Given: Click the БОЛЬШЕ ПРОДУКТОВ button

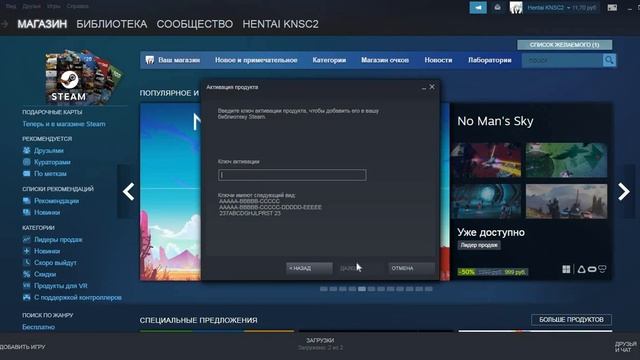Looking at the screenshot, I should (x=571, y=320).
